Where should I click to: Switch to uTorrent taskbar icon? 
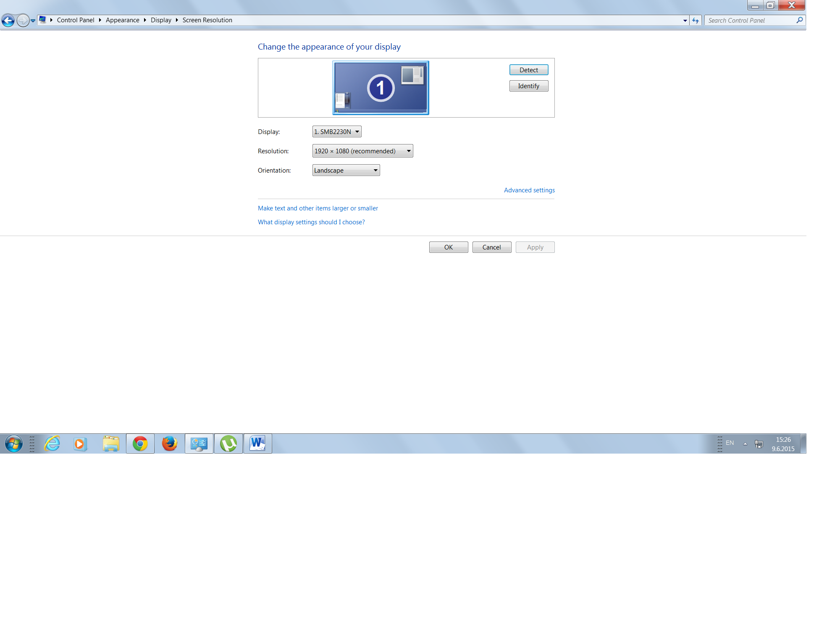pos(228,444)
